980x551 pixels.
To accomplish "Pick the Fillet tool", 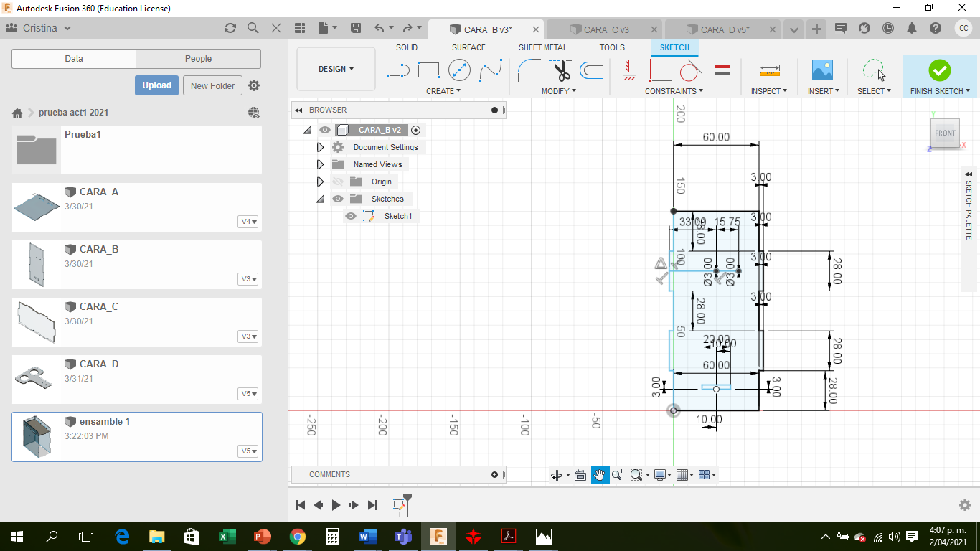I will tap(529, 70).
